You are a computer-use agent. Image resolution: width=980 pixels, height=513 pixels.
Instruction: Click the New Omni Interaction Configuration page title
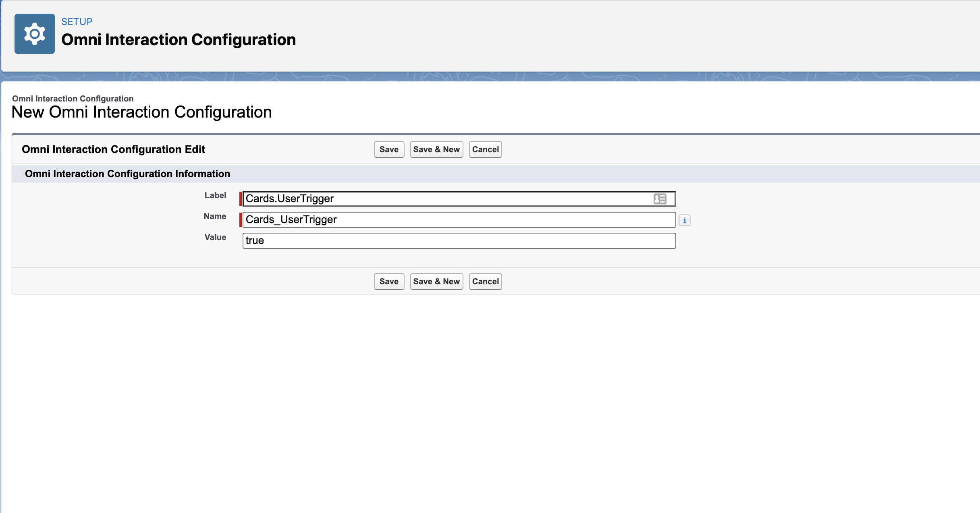pos(141,113)
